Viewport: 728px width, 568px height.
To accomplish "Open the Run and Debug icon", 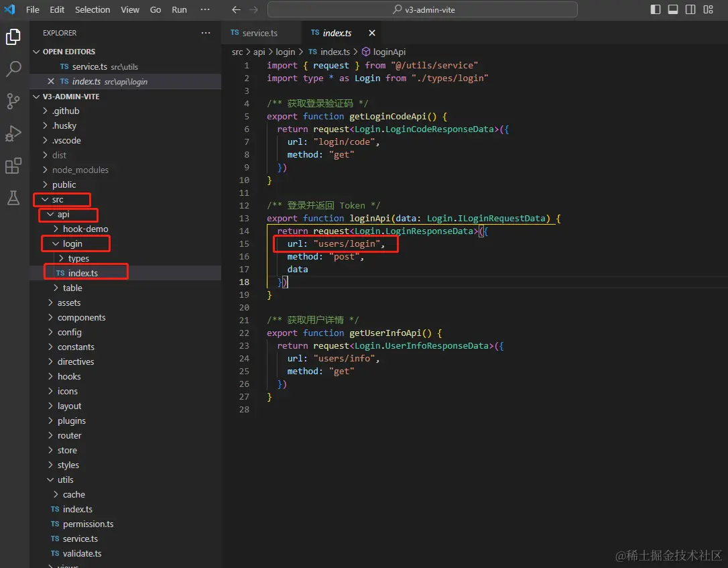I will coord(13,133).
